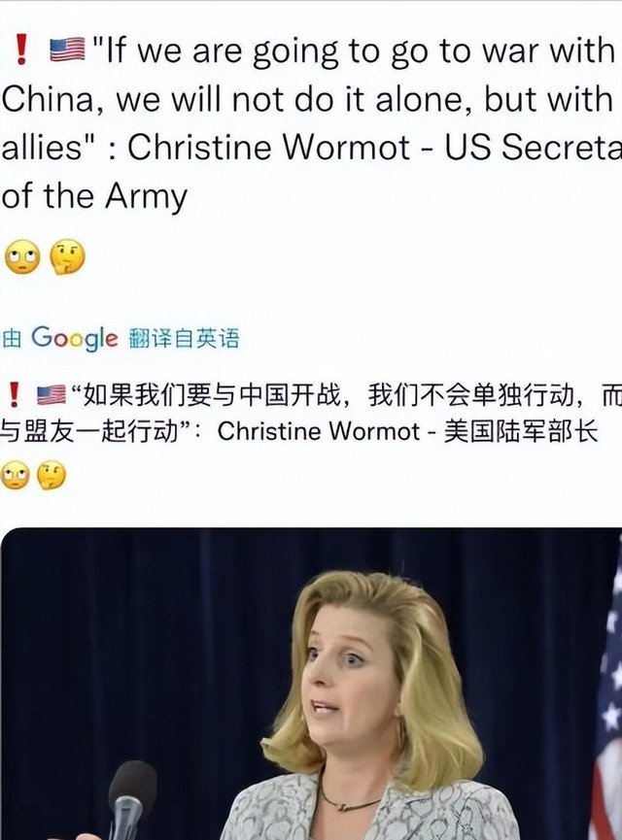Click the Chinese phrase 与盟友一起行动
This screenshot has height=840, width=622.
point(89,432)
